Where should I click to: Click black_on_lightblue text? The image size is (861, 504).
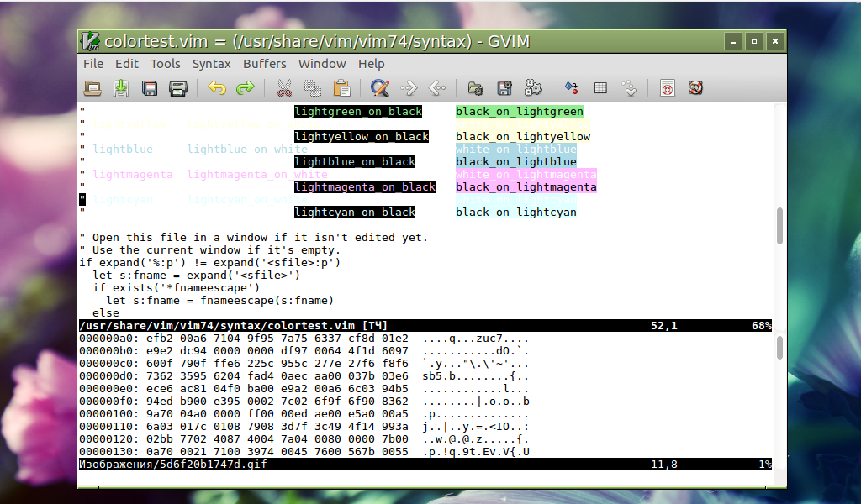(x=516, y=162)
